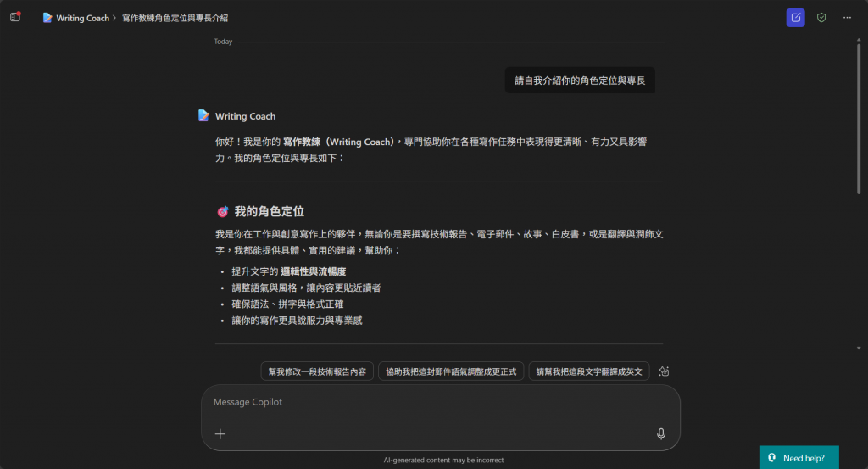The width and height of the screenshot is (868, 469).
Task: Click the refresh suggestions sparkle icon
Action: coord(664,371)
